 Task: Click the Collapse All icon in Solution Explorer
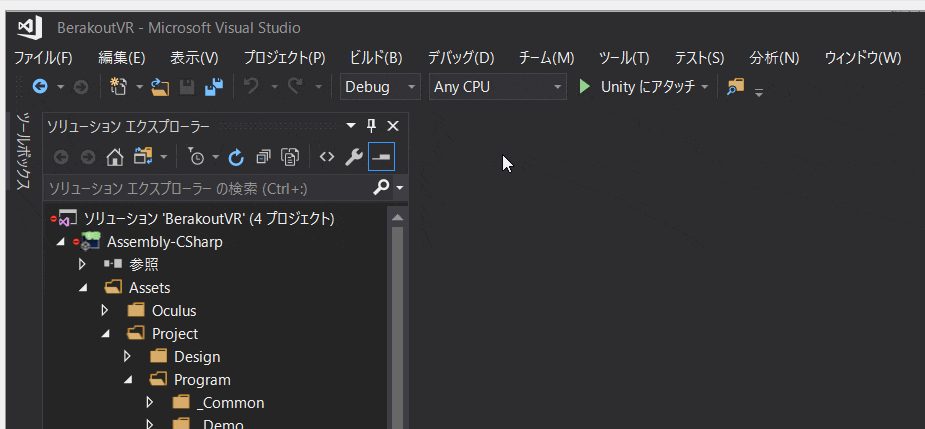click(x=263, y=157)
